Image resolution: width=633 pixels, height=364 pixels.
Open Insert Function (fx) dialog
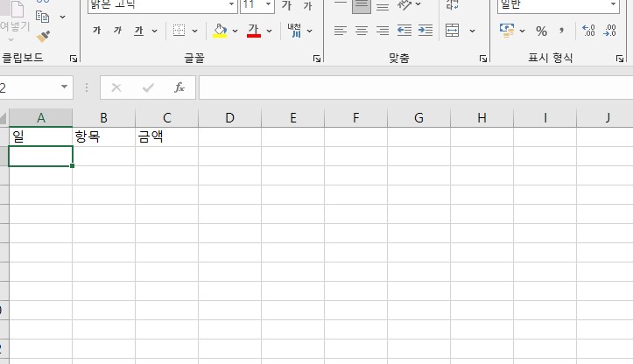tap(179, 87)
